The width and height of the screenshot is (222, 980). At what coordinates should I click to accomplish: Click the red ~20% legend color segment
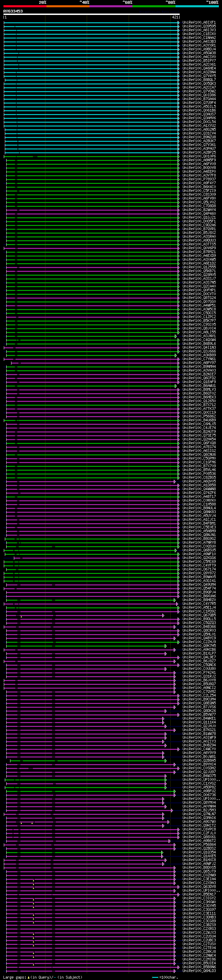pyautogui.click(x=25, y=6)
